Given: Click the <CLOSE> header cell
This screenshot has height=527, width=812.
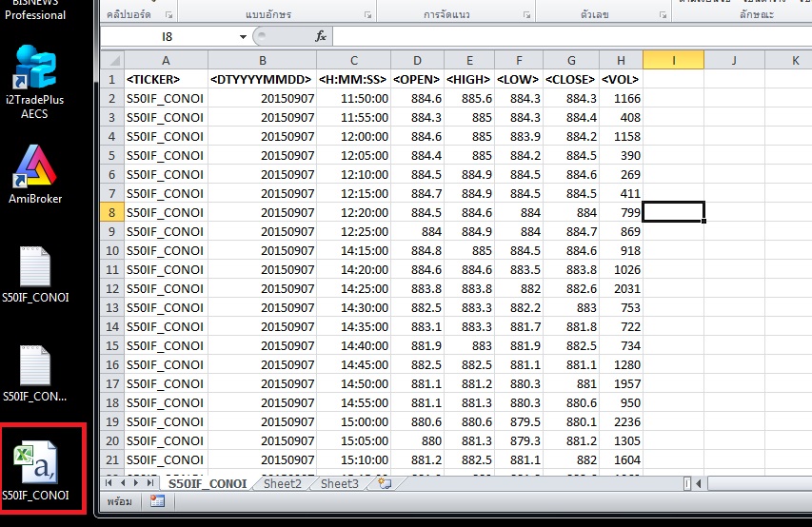Looking at the screenshot, I should click(x=571, y=79).
